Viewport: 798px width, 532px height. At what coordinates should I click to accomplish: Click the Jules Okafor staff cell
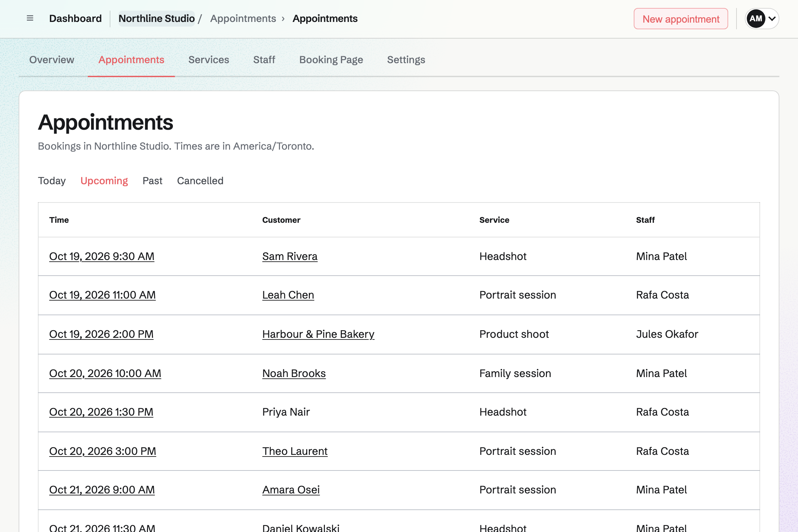tap(667, 334)
